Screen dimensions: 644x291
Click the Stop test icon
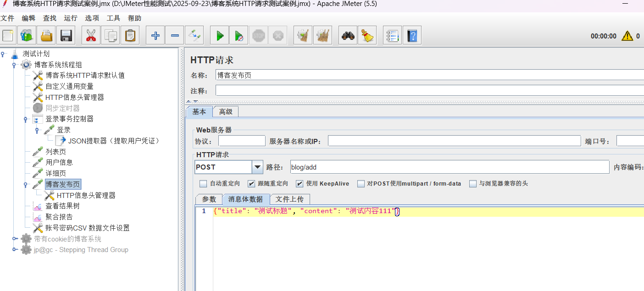pyautogui.click(x=259, y=35)
